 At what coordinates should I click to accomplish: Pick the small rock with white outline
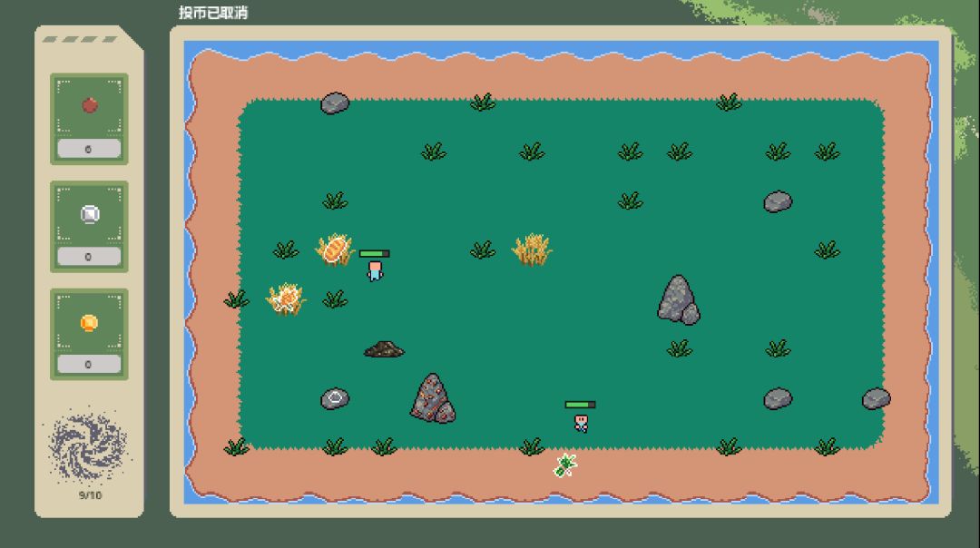pyautogui.click(x=335, y=398)
